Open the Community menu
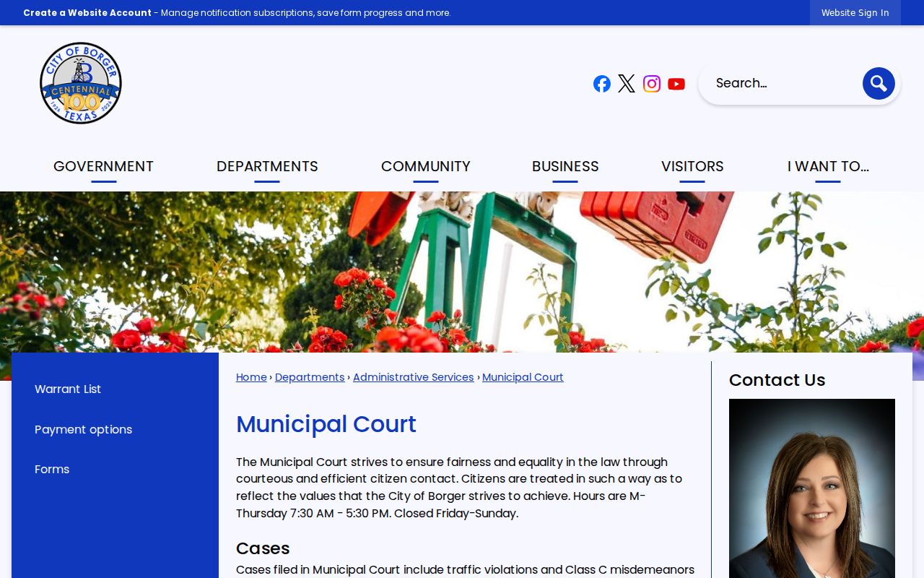924x578 pixels. pyautogui.click(x=426, y=167)
